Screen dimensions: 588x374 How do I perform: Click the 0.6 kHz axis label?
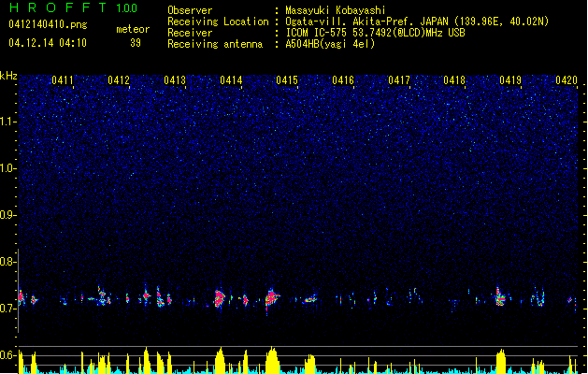7,355
